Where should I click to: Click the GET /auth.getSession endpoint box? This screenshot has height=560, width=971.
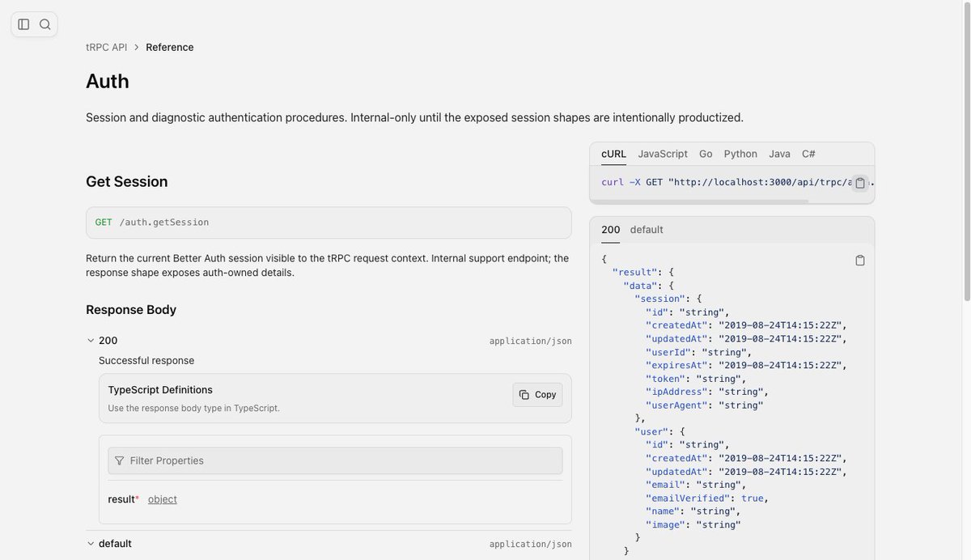pyautogui.click(x=329, y=223)
